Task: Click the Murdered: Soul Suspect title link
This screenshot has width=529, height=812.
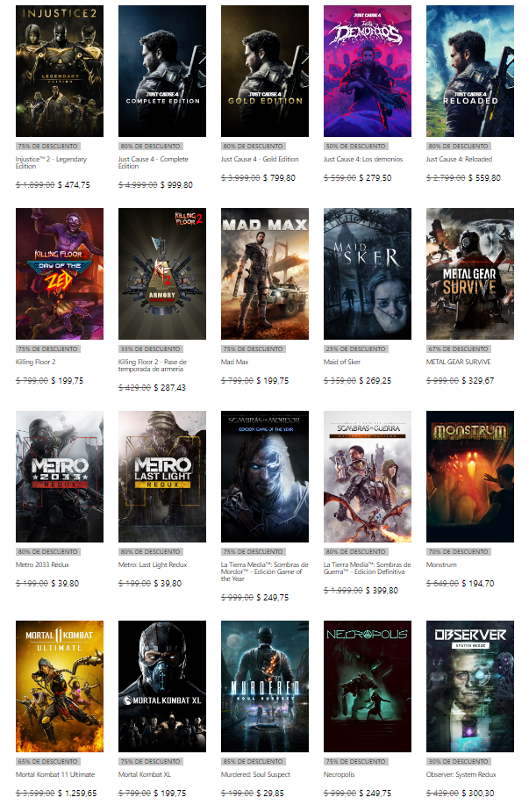Action: click(255, 774)
